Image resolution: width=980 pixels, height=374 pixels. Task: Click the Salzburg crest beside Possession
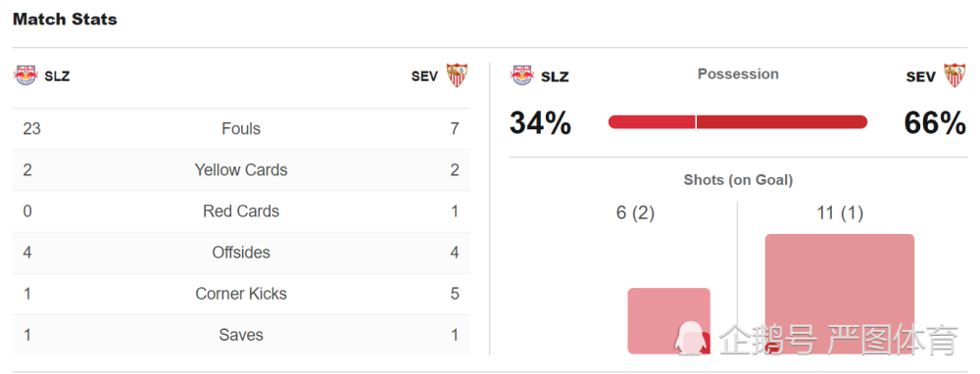coord(522,75)
